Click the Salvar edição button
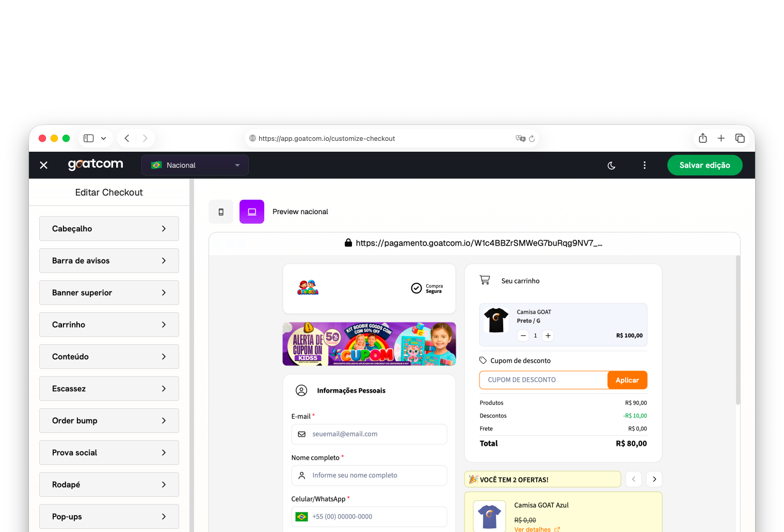 click(x=705, y=166)
